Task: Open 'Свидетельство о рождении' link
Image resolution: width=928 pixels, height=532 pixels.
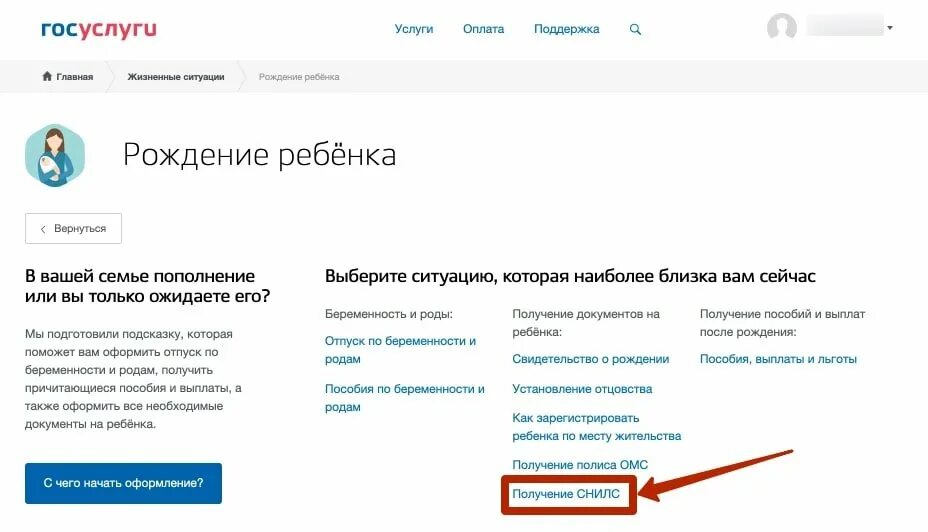Action: click(591, 359)
